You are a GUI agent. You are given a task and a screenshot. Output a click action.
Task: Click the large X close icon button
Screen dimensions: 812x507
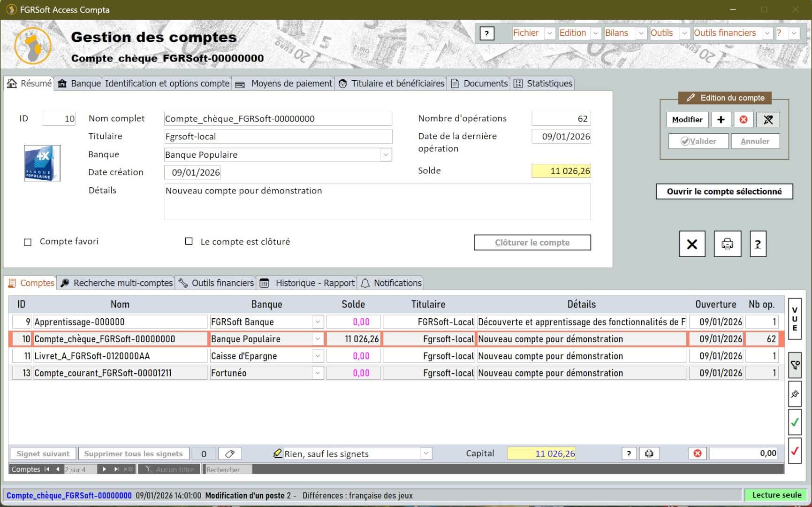(x=692, y=244)
